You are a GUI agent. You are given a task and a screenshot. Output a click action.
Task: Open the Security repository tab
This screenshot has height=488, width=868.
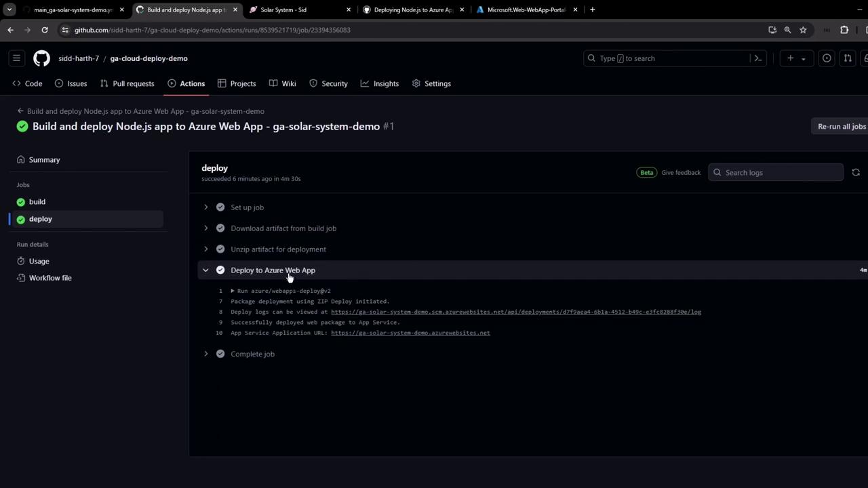(328, 83)
